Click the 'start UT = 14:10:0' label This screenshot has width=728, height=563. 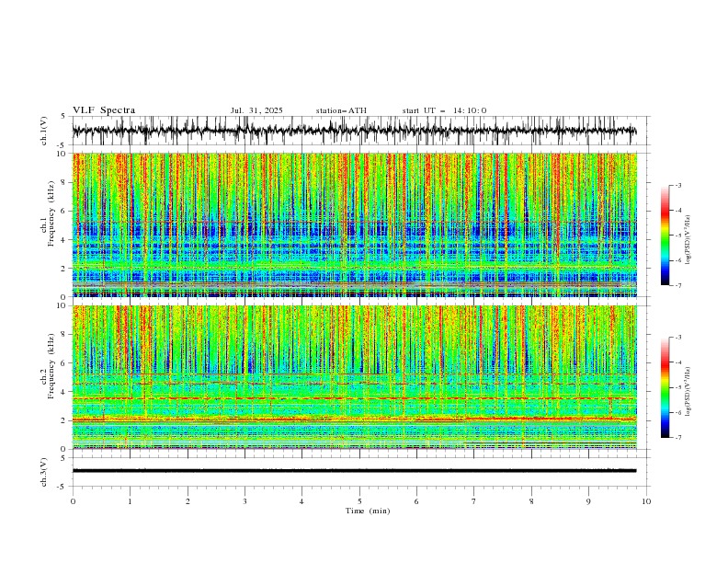[444, 110]
